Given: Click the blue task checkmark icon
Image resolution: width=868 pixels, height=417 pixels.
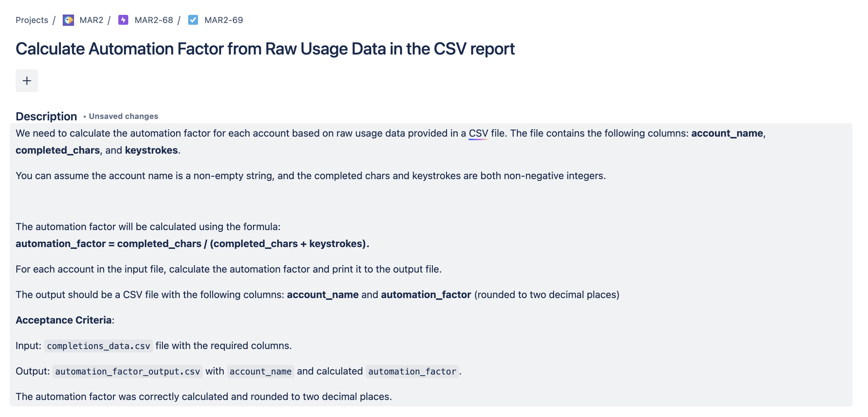Looking at the screenshot, I should tap(193, 20).
